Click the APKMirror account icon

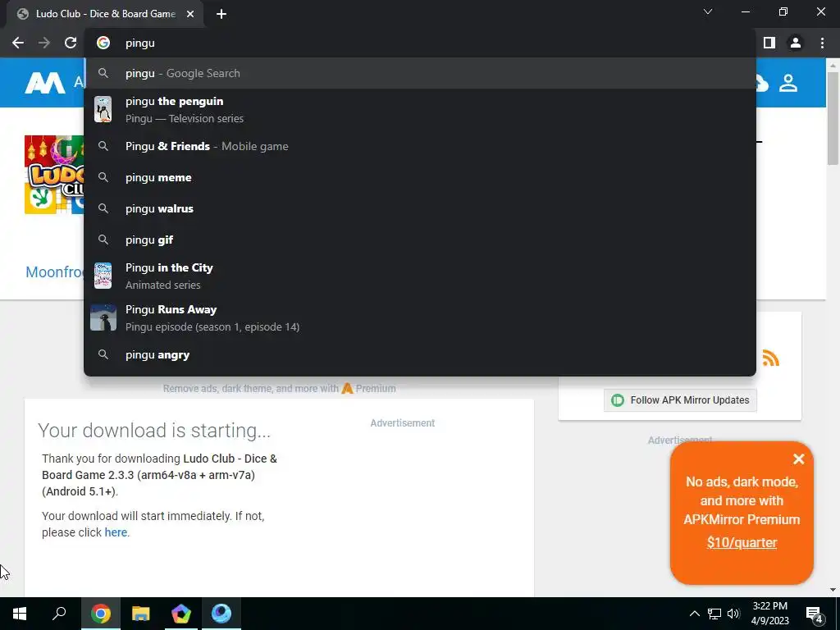click(x=788, y=83)
